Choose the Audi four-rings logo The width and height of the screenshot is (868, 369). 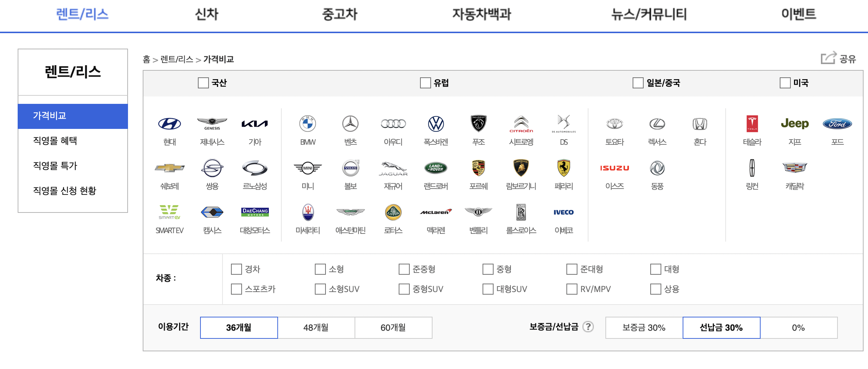[x=393, y=124]
